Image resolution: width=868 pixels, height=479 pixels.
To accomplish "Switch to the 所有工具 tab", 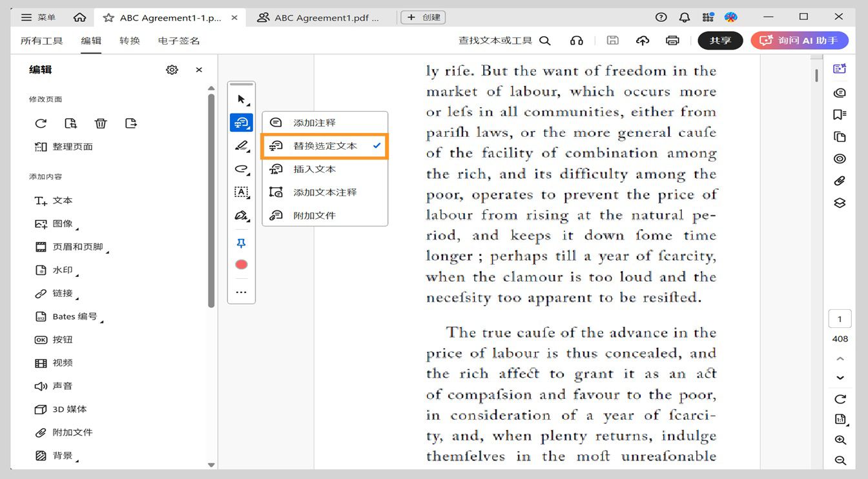I will [42, 41].
